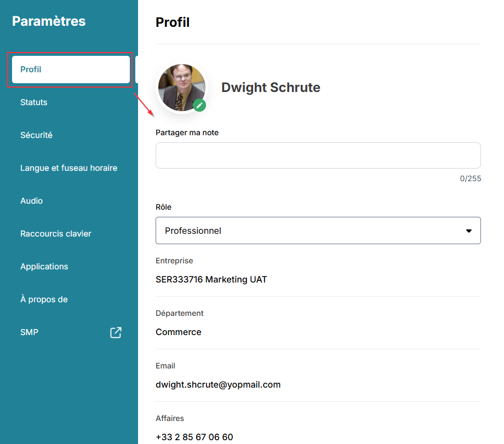
Task: Open Langue et fuseau horaire settings
Action: tap(68, 168)
